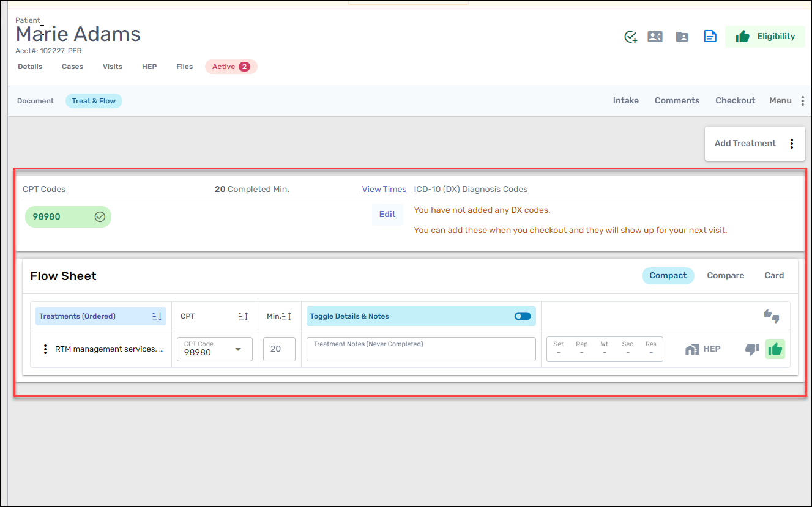Open the patient contact card icon
812x507 pixels.
[655, 37]
